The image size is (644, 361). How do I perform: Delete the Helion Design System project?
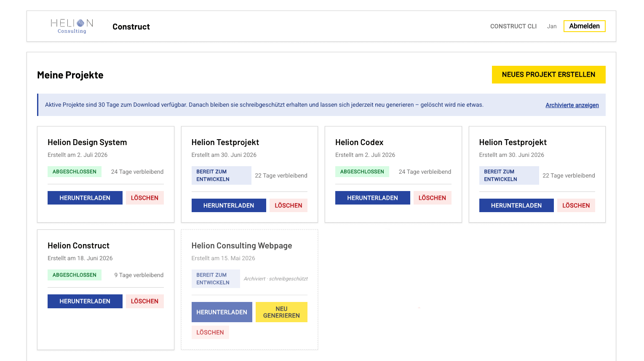[x=144, y=198]
